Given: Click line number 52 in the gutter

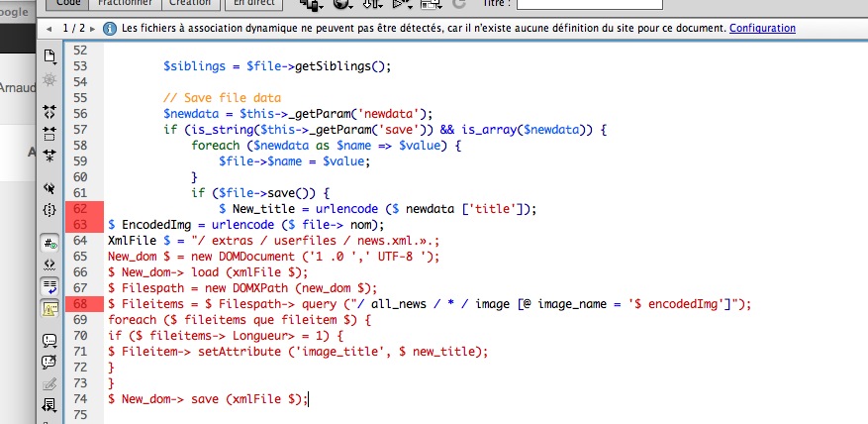Looking at the screenshot, I should pyautogui.click(x=81, y=51).
